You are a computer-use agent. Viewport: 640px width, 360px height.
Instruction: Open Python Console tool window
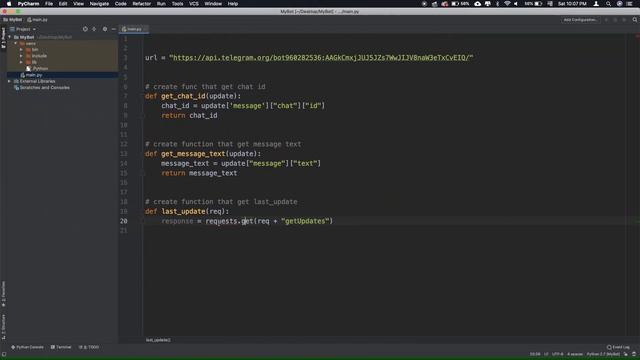(27, 347)
